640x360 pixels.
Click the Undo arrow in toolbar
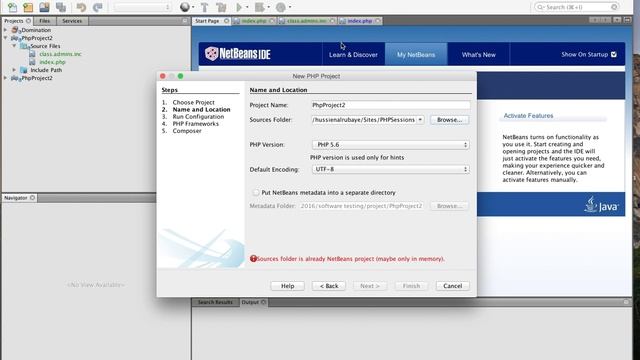click(x=81, y=7)
